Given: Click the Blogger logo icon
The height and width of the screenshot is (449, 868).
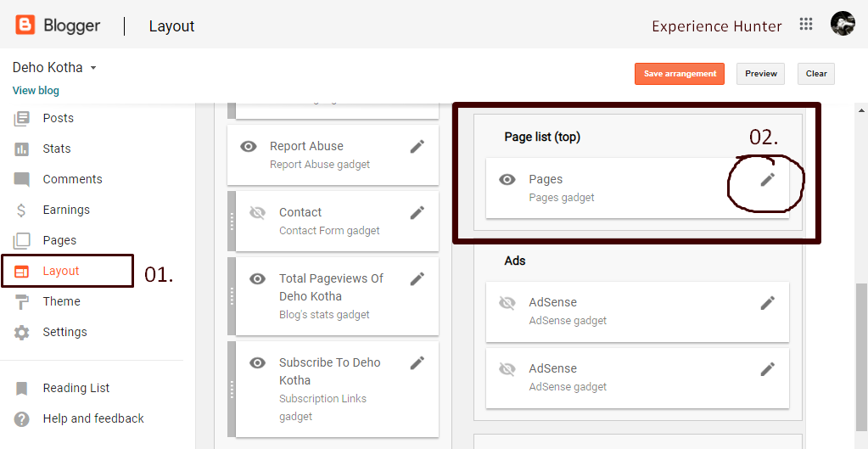Looking at the screenshot, I should coord(25,25).
